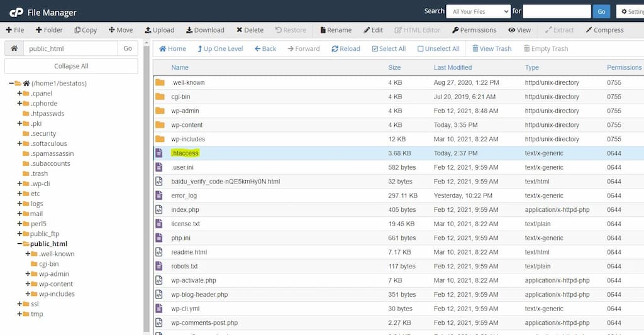Expand the .cpanel tree folder
Screen dimensions: 644x335
pos(19,93)
